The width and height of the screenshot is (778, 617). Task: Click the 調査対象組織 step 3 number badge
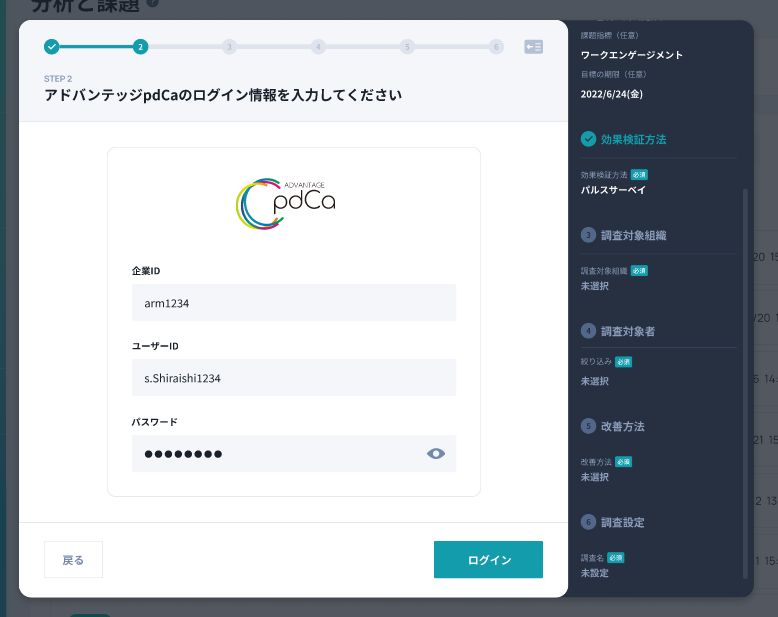[588, 235]
